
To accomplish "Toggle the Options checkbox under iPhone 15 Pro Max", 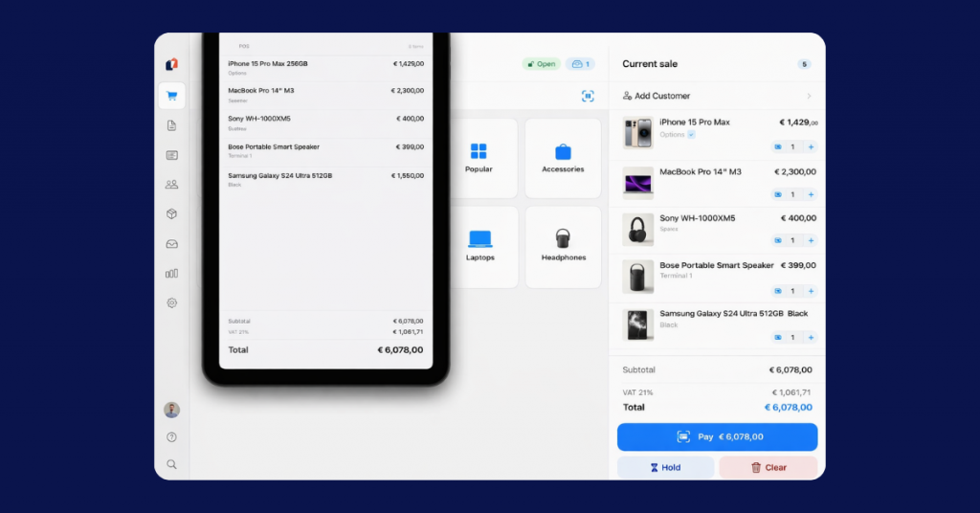I will (x=691, y=135).
